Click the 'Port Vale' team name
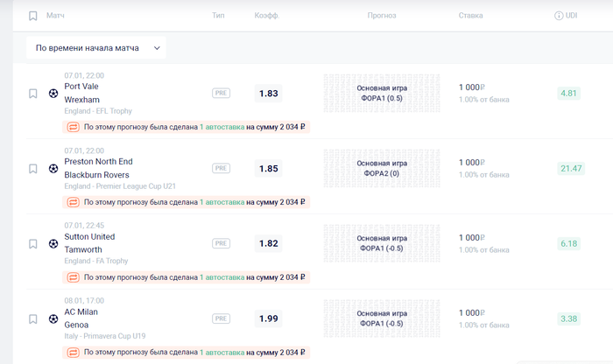The image size is (613, 364). (x=81, y=87)
